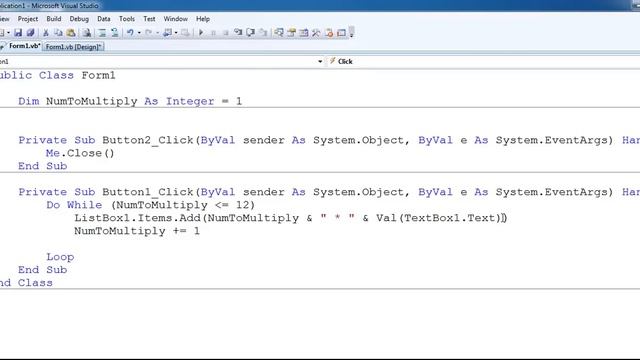Click 'End Sub' after Me.Close()
This screenshot has height=360, width=640.
click(x=42, y=166)
